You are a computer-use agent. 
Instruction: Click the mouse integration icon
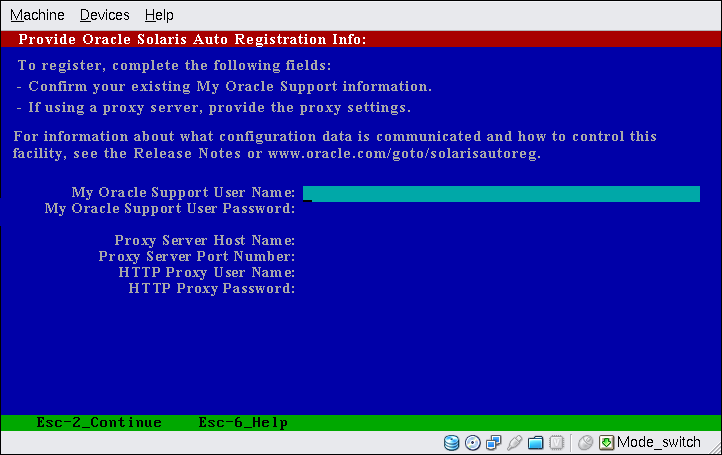point(585,443)
